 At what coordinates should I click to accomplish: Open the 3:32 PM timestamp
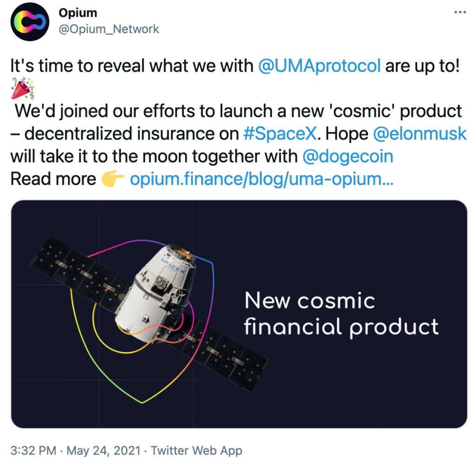(33, 450)
